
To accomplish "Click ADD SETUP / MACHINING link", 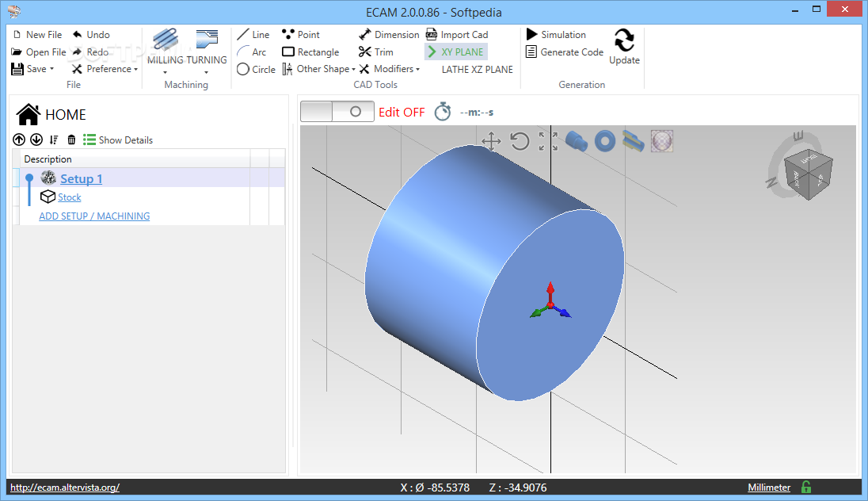I will click(x=94, y=216).
